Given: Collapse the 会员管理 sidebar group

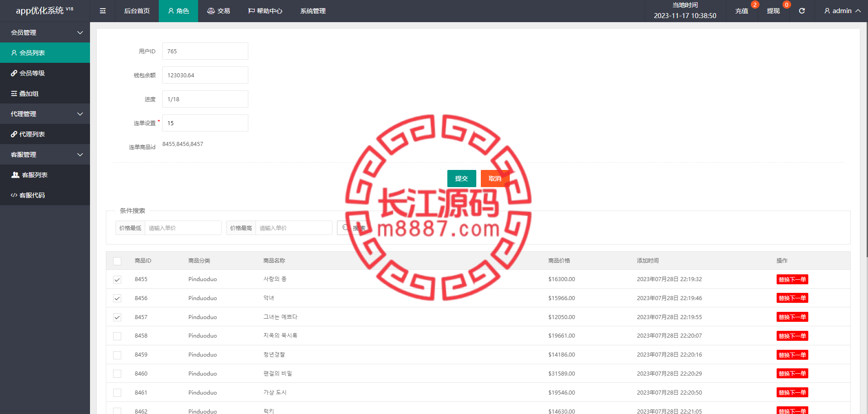Looking at the screenshot, I should [45, 33].
